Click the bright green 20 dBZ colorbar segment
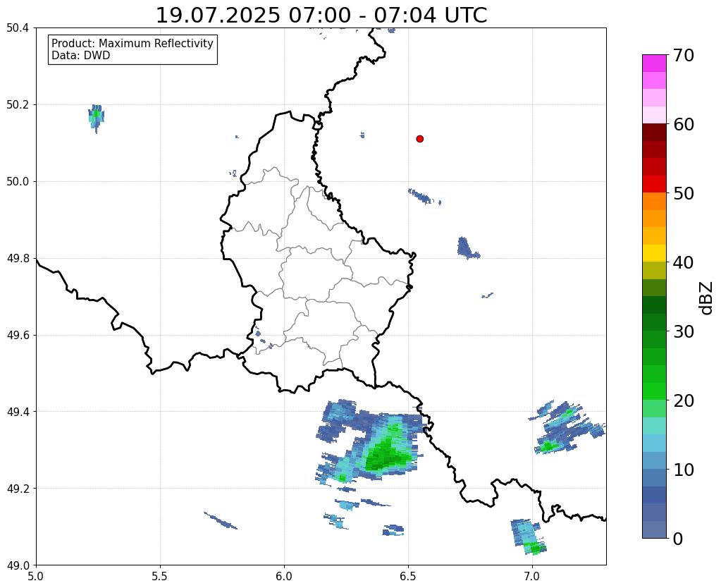This screenshot has height=588, width=721. (x=654, y=391)
